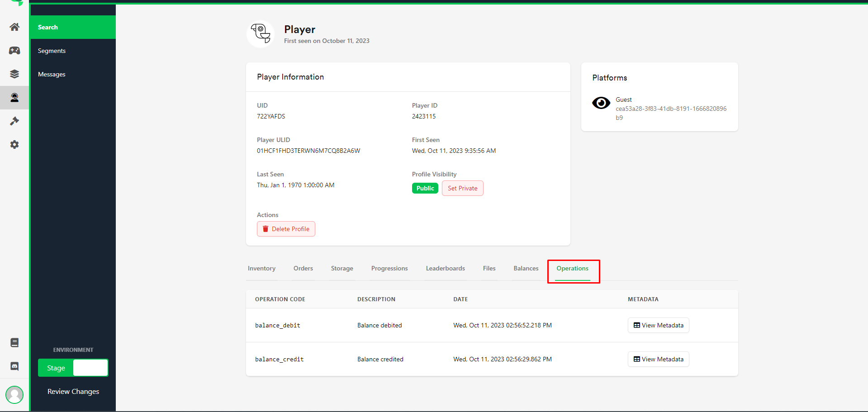
Task: Open the Stage environment selector
Action: [73, 368]
